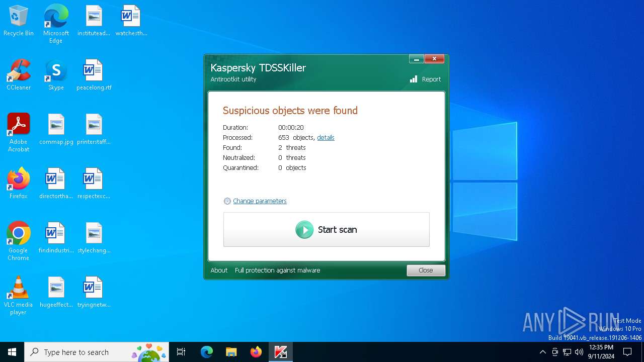Select the Skype desktop shortcut
The image size is (644, 362).
pyautogui.click(x=56, y=75)
